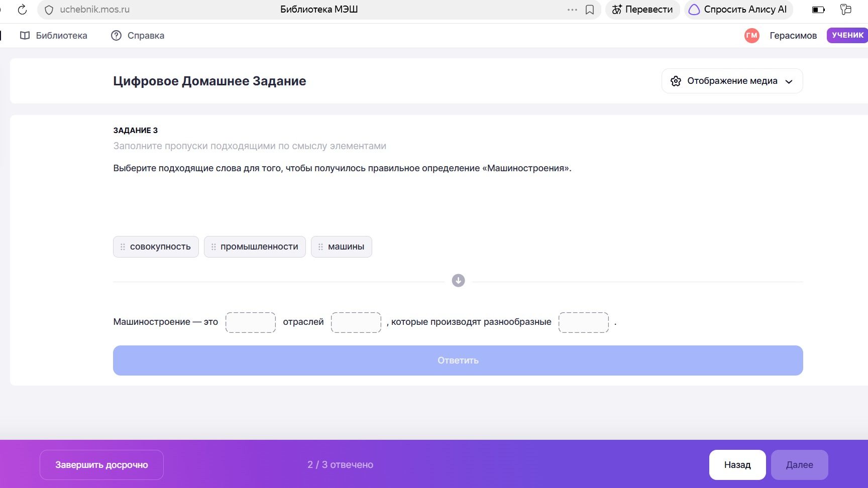Click the ГМ user avatar
868x488 pixels.
point(751,35)
